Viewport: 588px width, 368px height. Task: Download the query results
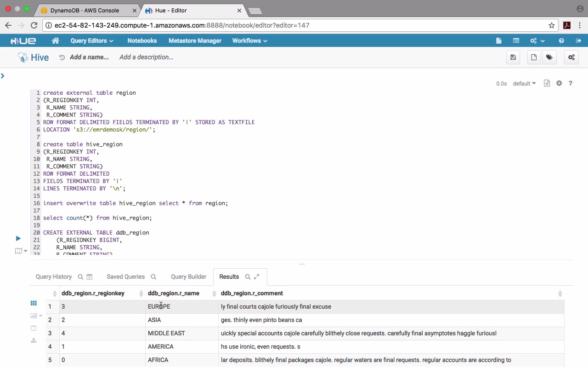pos(34,340)
